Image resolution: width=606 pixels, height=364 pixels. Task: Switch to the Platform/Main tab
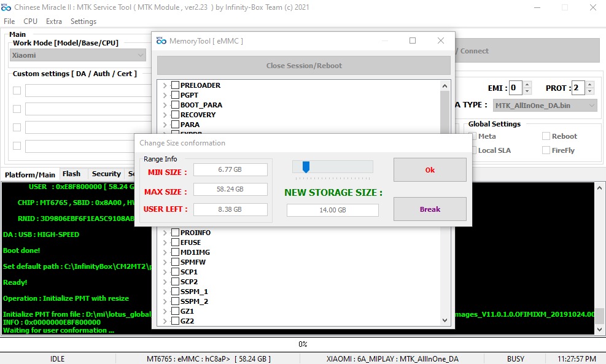click(x=29, y=175)
